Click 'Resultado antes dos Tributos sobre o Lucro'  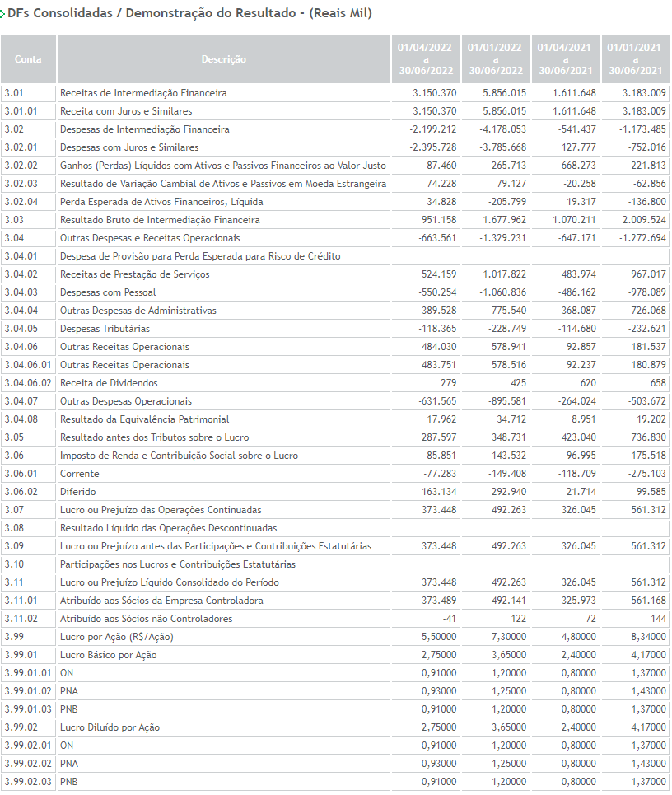[155, 437]
